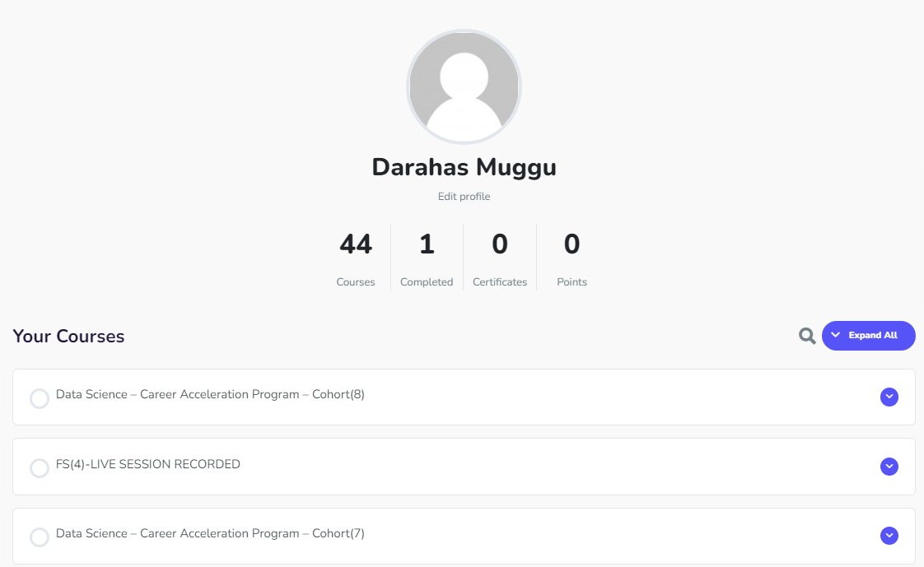Open Data Science Cohort(8) course title
The image size is (924, 567).
click(x=210, y=395)
